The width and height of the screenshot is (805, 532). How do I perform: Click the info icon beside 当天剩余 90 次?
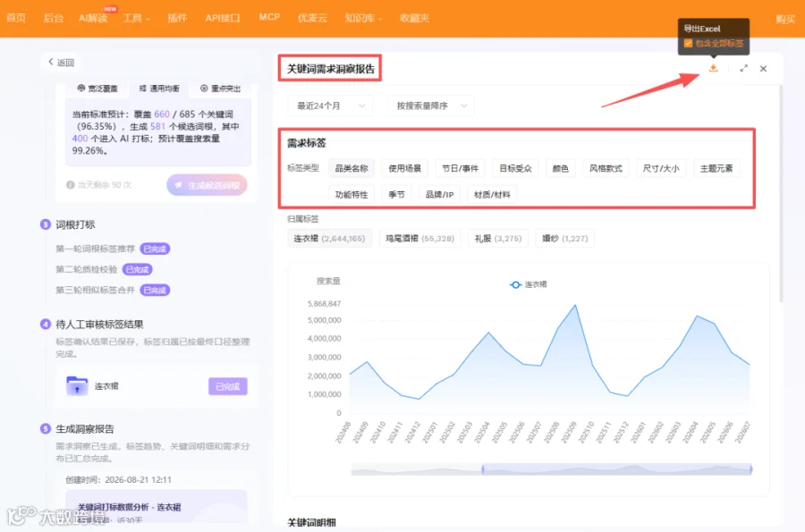coord(71,185)
